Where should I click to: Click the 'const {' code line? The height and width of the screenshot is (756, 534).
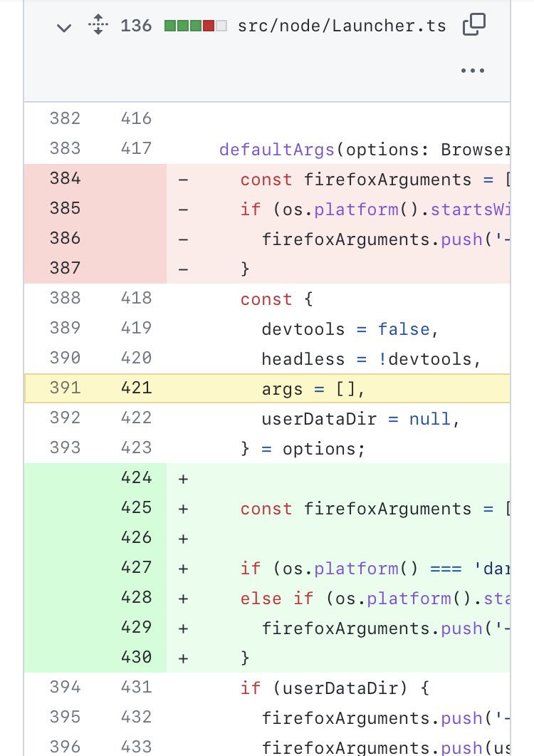click(x=338, y=299)
